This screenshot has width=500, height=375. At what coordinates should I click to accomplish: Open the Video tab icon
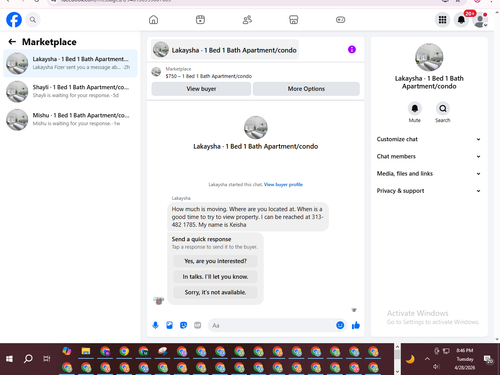[200, 20]
